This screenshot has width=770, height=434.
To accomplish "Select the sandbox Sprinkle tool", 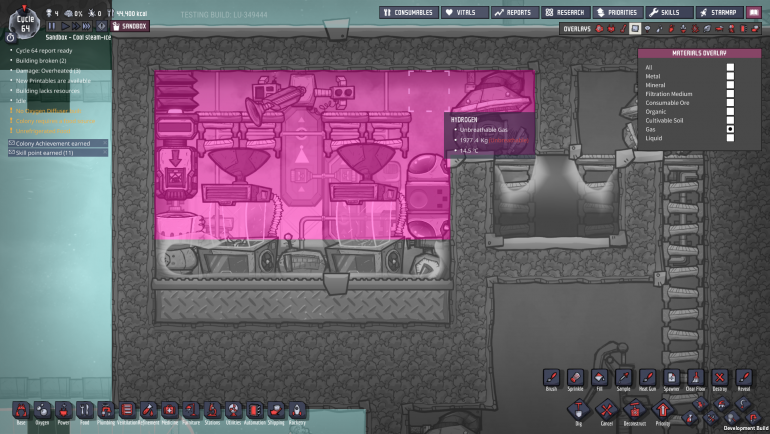I will pyautogui.click(x=575, y=378).
